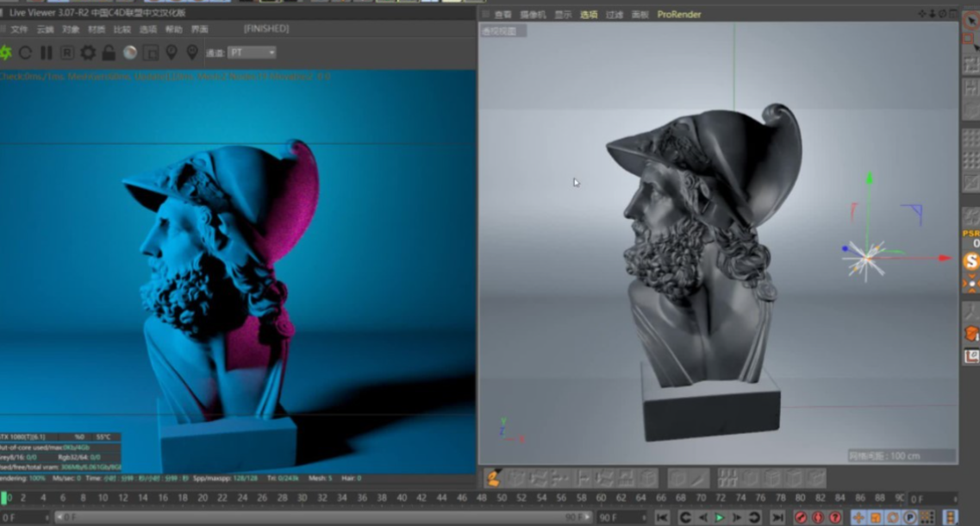This screenshot has width=980, height=526.
Task: Click the timeline range slider bar
Action: pos(323,517)
